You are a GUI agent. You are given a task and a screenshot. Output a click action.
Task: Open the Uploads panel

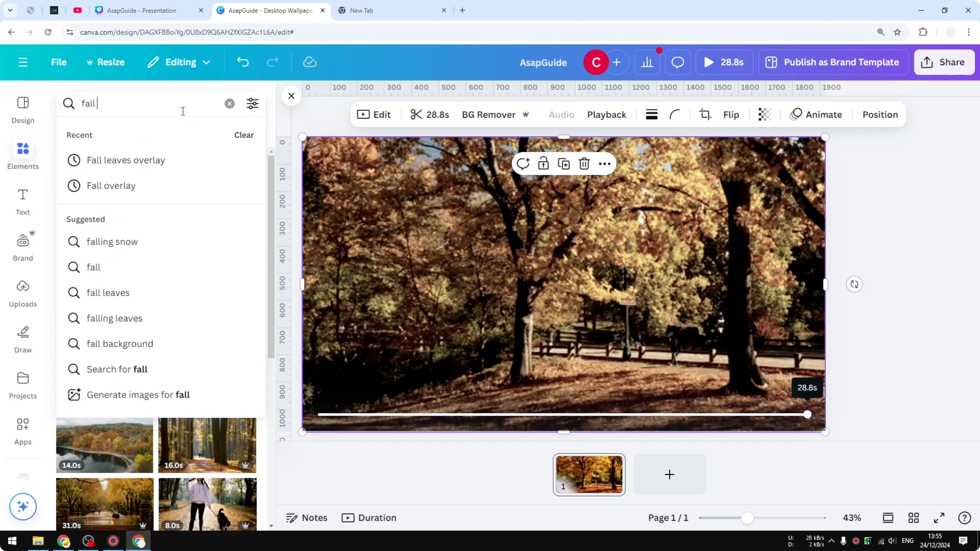coord(22,293)
